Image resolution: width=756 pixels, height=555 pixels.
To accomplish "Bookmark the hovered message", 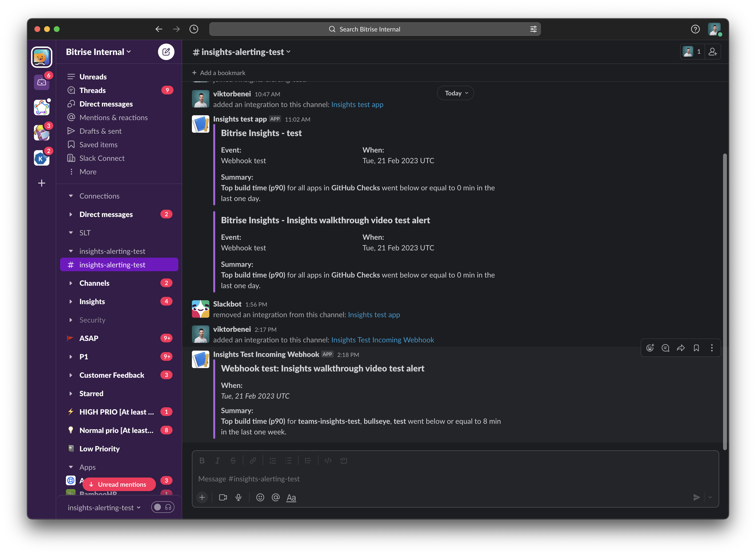I will pyautogui.click(x=696, y=348).
